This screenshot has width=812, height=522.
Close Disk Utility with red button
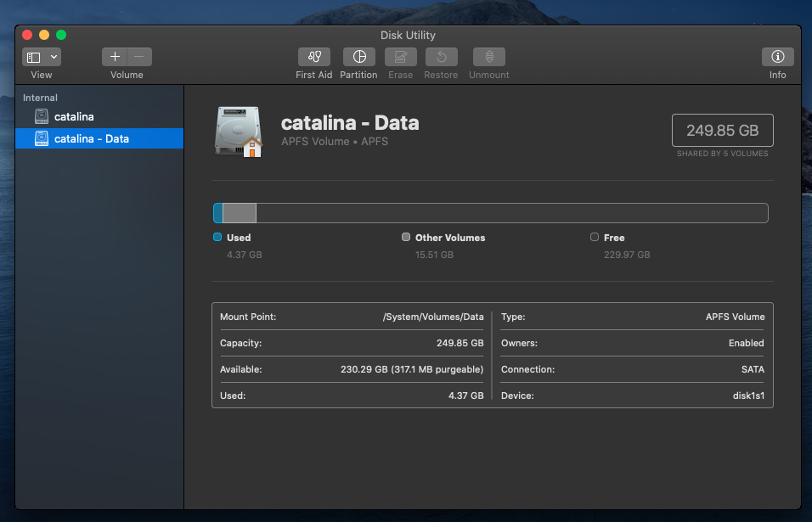click(x=27, y=35)
